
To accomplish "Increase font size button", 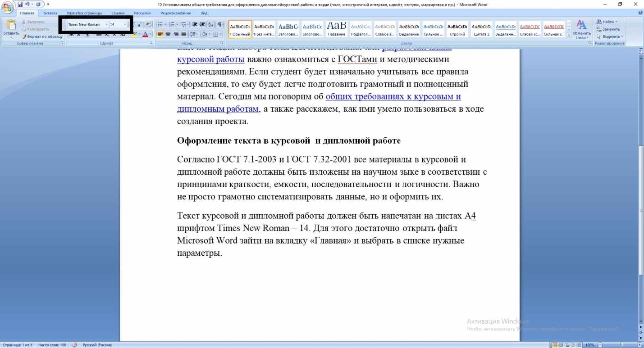I will 140,25.
